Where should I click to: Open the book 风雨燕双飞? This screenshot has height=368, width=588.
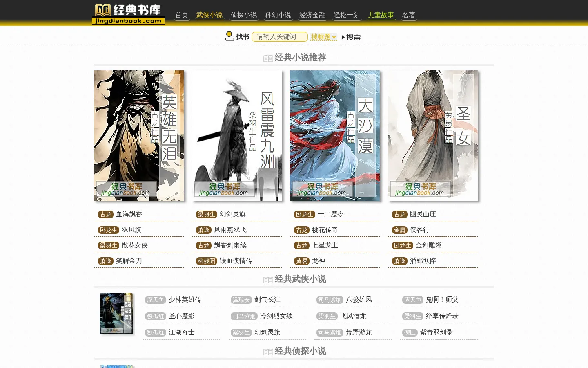(x=230, y=230)
